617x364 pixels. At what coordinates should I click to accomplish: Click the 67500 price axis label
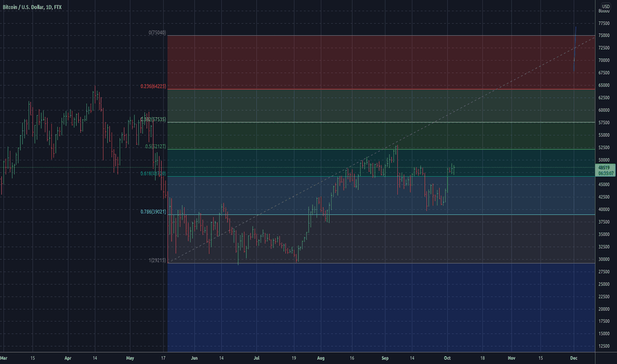[x=604, y=73]
